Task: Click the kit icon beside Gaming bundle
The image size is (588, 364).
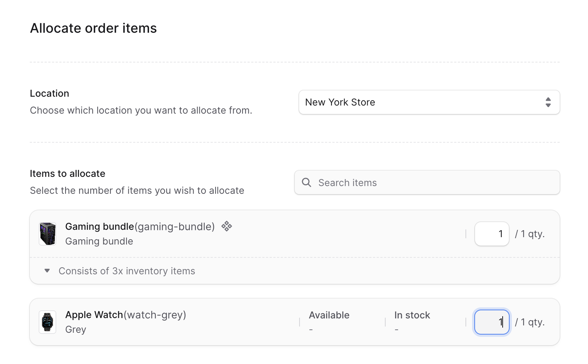Action: click(227, 226)
